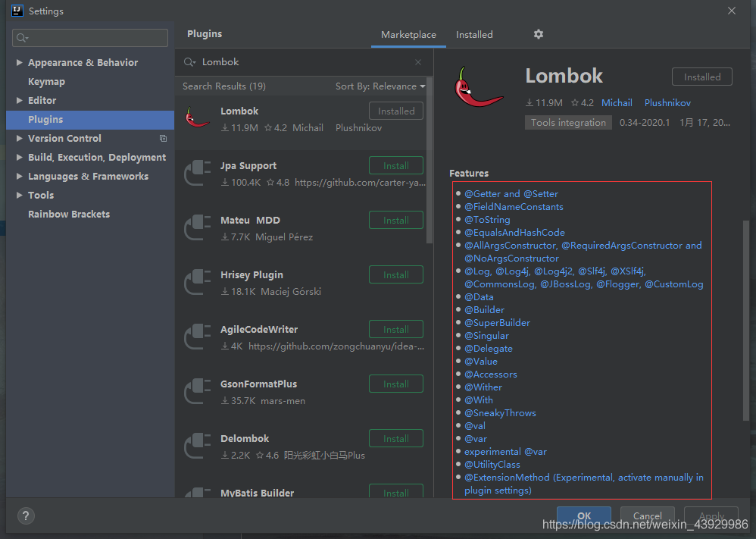Click the Tools integration tag
This screenshot has height=539, width=756.
coord(568,123)
